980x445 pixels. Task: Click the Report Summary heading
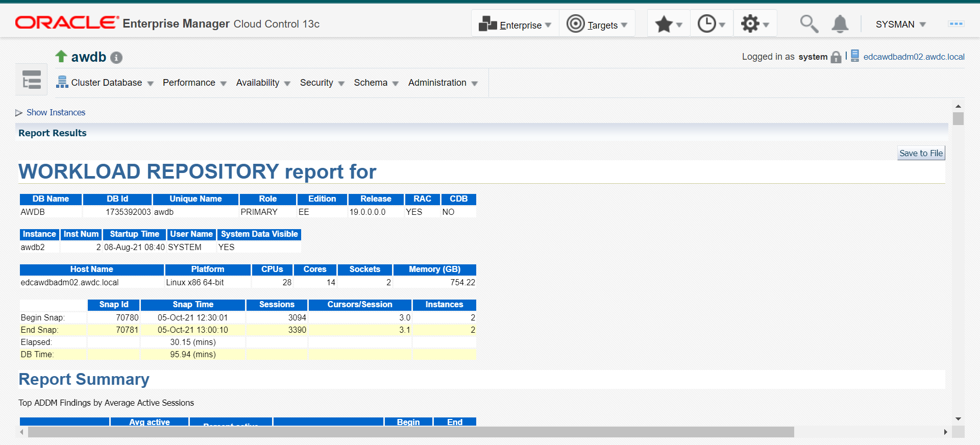point(84,379)
